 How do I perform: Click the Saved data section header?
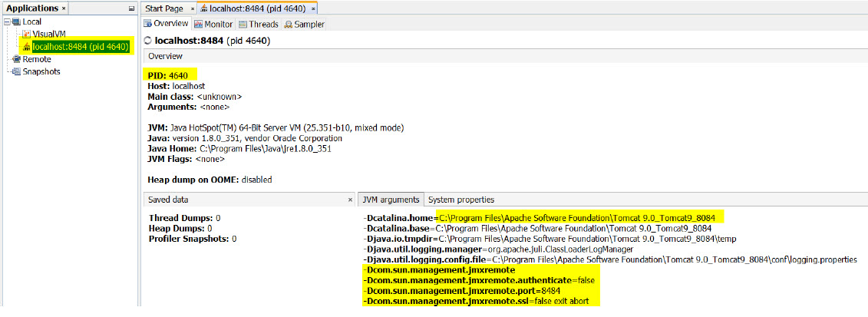click(248, 200)
